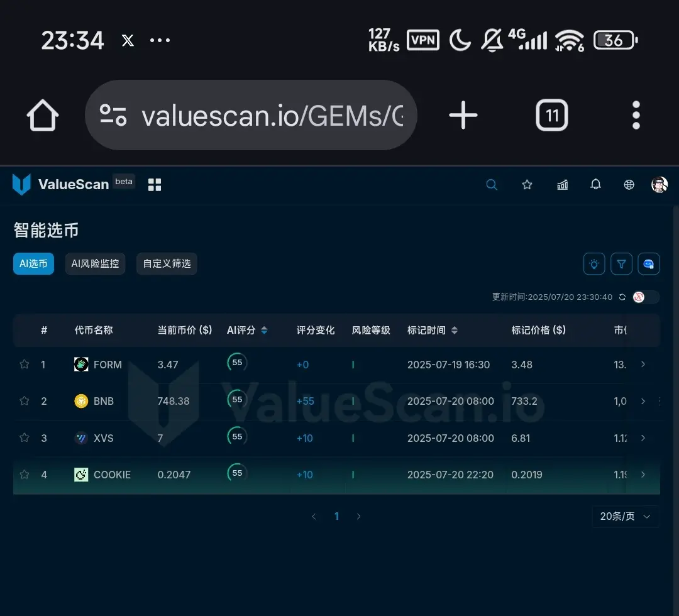Open favorites star icon in header
Screen dimensions: 679x616
[x=527, y=185]
